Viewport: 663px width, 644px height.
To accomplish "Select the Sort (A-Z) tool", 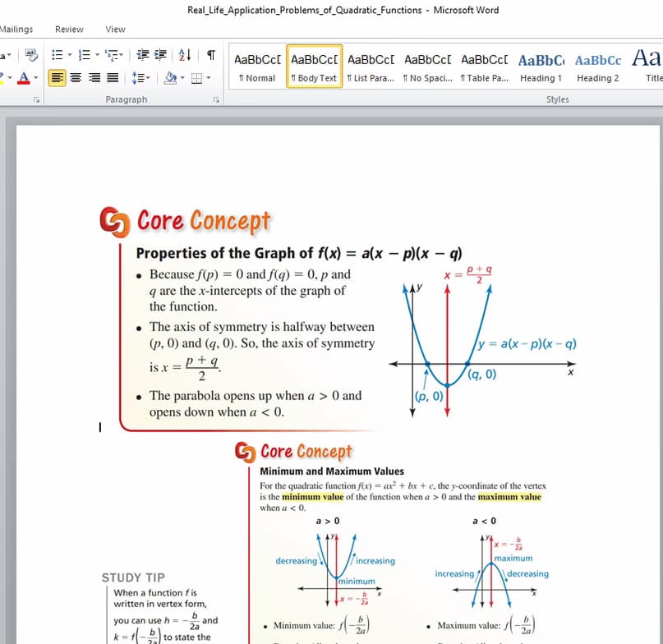I will (x=182, y=56).
